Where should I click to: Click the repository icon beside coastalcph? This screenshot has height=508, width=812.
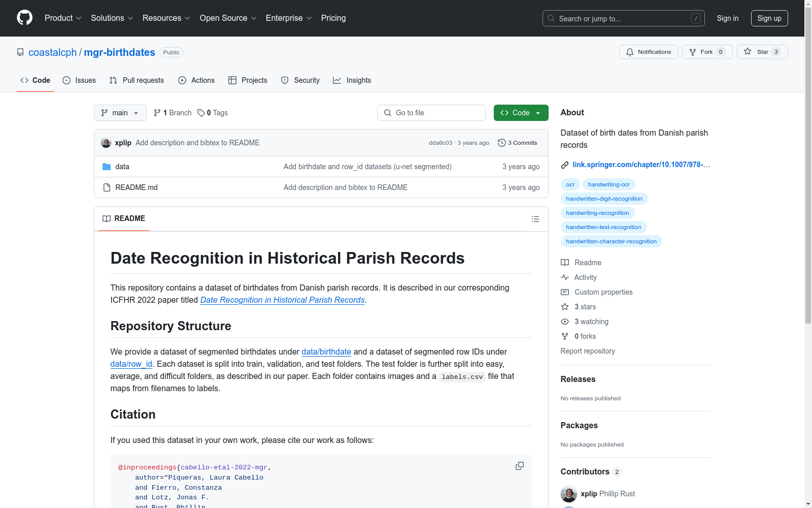click(20, 52)
